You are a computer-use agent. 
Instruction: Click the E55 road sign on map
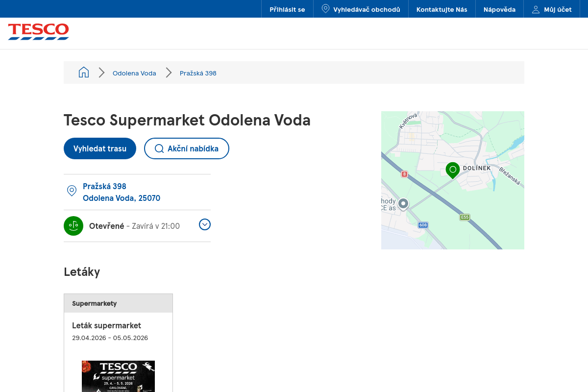click(x=465, y=217)
